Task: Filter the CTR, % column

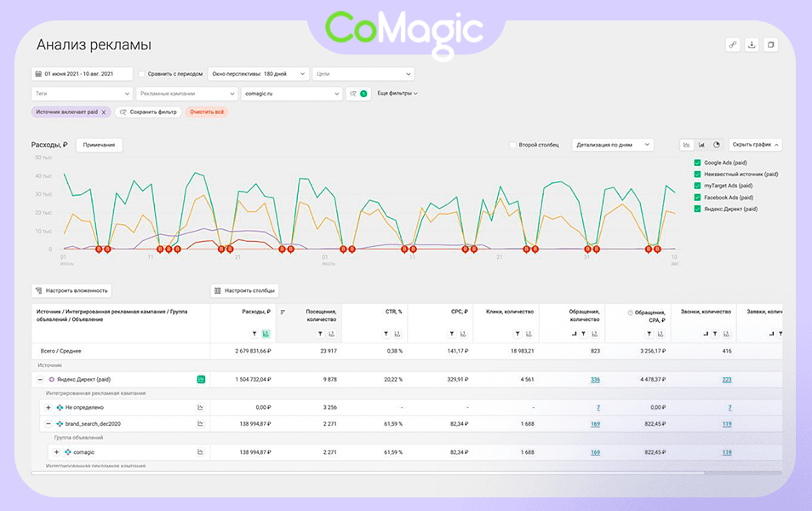Action: point(386,334)
